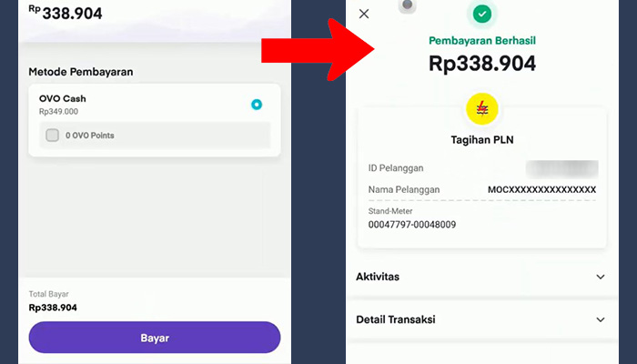The image size is (637, 364).
Task: Tap the Metode Pembayaran heading
Action: pyautogui.click(x=80, y=72)
